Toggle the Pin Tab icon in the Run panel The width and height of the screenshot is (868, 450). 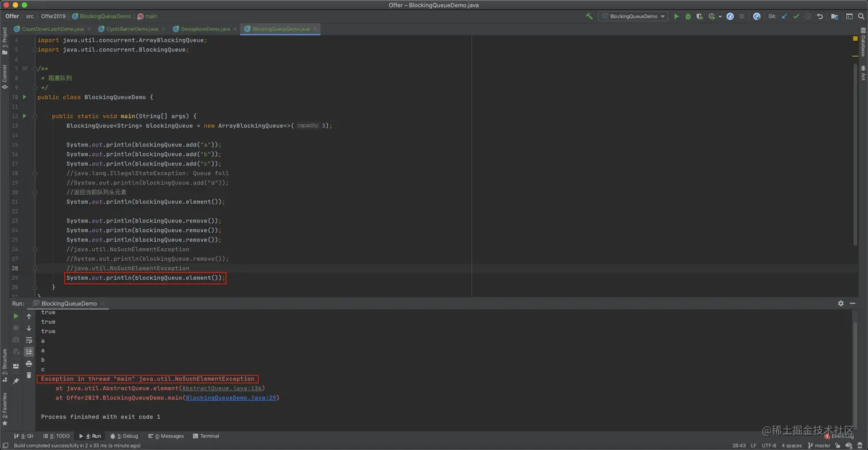point(15,381)
